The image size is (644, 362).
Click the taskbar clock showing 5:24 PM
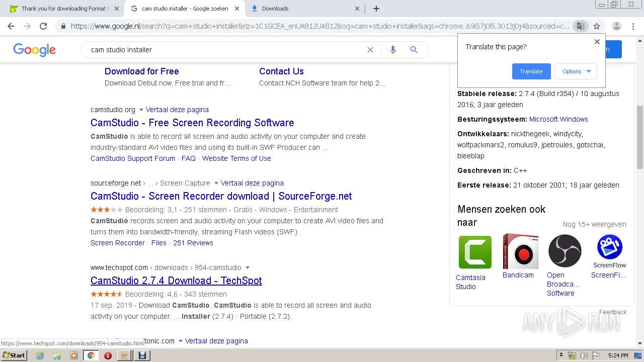coord(618,355)
